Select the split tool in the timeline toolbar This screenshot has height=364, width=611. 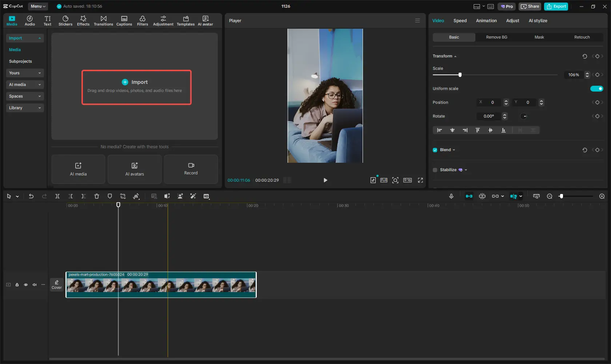pyautogui.click(x=57, y=196)
